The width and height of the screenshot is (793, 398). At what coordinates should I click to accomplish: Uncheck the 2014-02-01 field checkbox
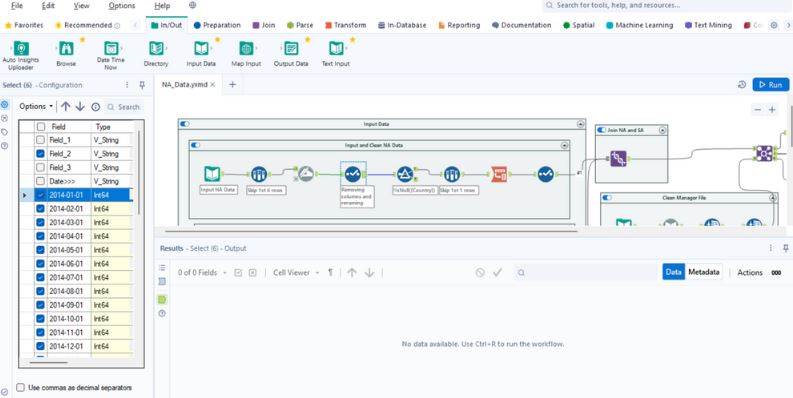coord(40,208)
